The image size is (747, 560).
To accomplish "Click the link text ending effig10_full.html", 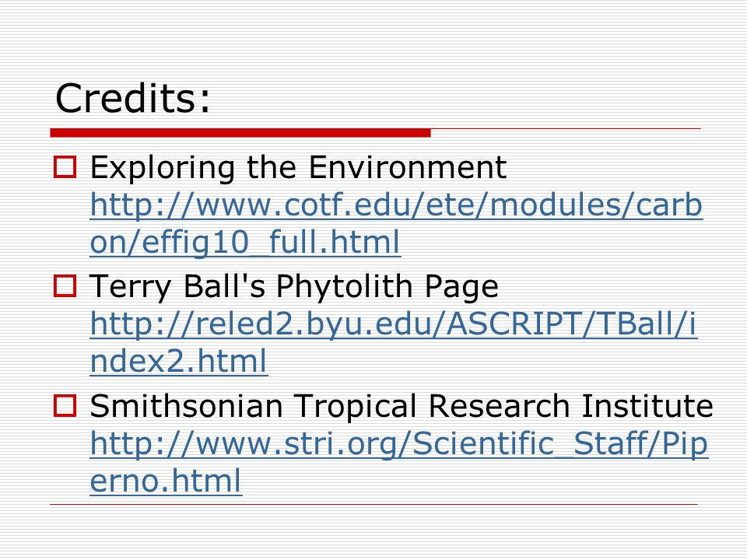I will (245, 243).
